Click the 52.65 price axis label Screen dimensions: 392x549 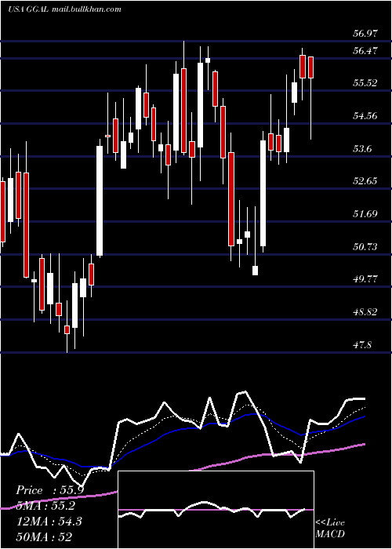pos(365,181)
